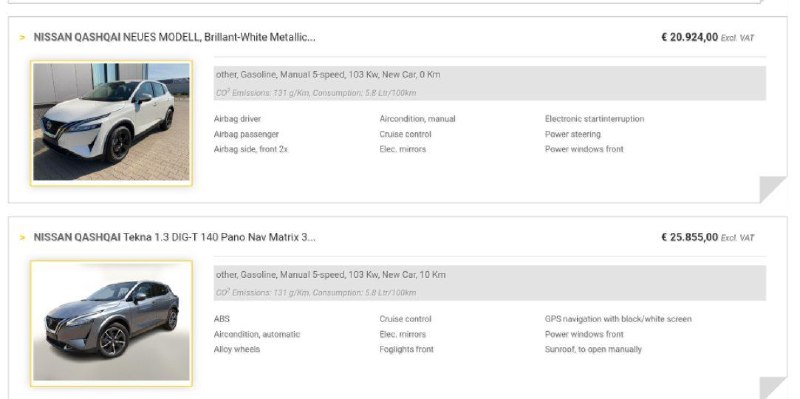
Task: Click the CO2 emissions line of the white Qashqai
Action: [x=316, y=93]
